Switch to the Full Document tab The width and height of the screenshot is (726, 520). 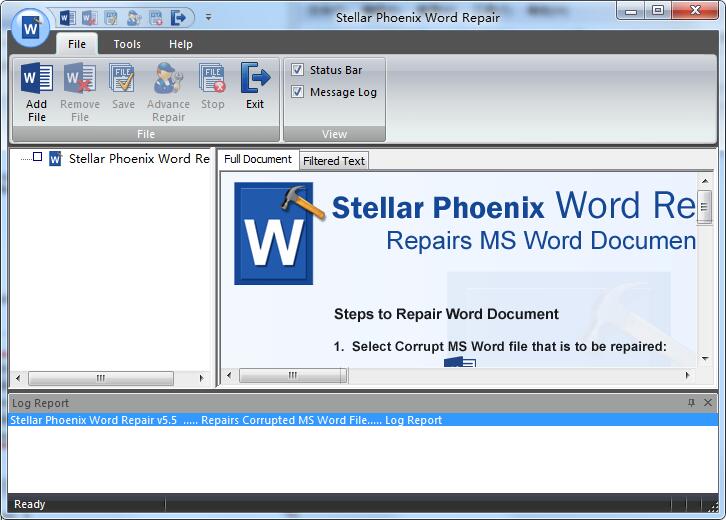[258, 159]
